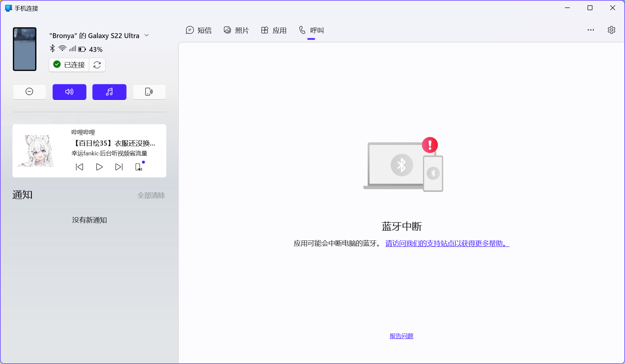625x364 pixels.
Task: Click the phone screen thumbnail
Action: click(x=25, y=49)
